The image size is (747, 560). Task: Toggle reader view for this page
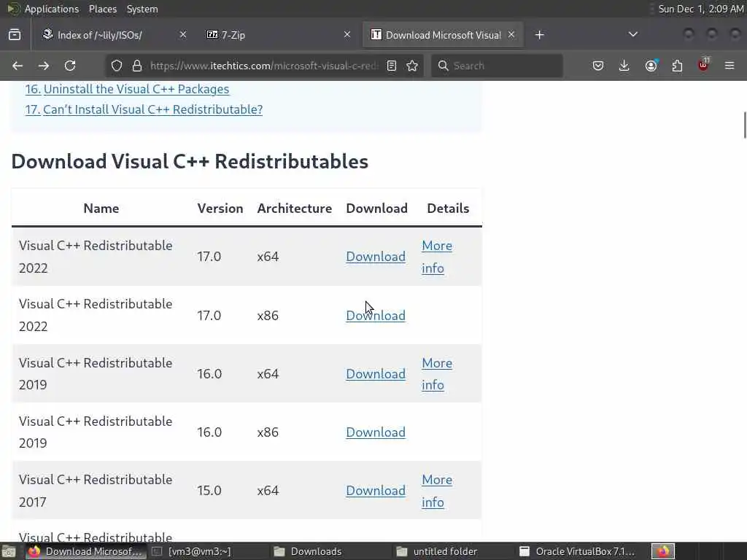click(392, 66)
